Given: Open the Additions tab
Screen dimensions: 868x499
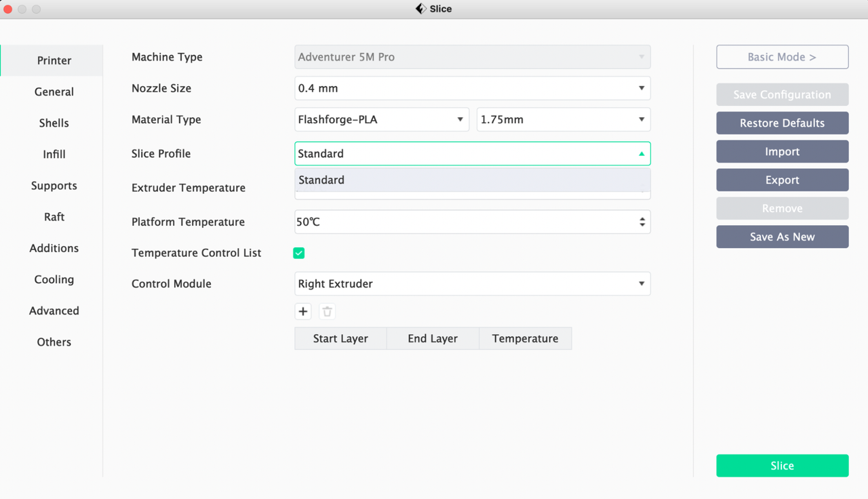Looking at the screenshot, I should pos(52,247).
